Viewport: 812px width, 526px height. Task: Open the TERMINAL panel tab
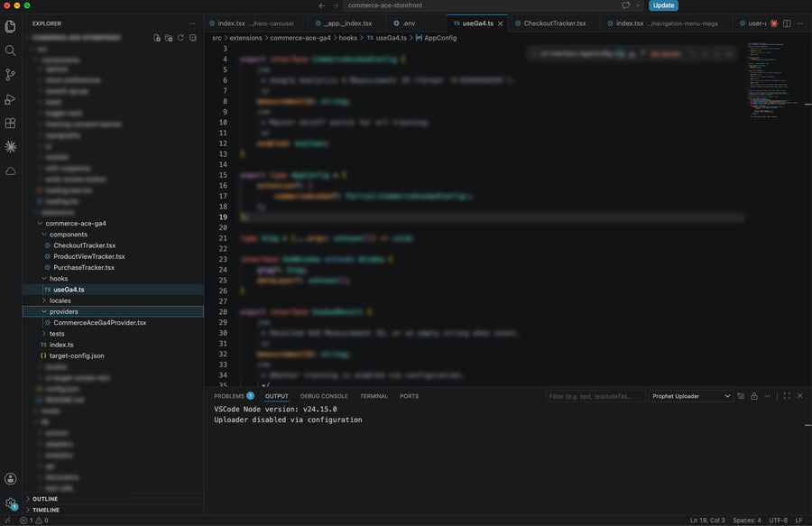coord(374,396)
